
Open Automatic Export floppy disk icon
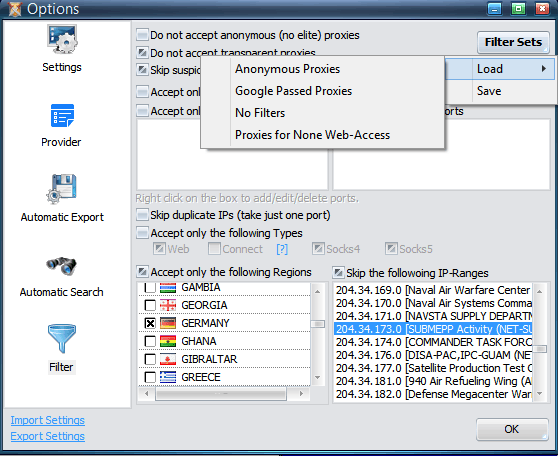(x=61, y=189)
